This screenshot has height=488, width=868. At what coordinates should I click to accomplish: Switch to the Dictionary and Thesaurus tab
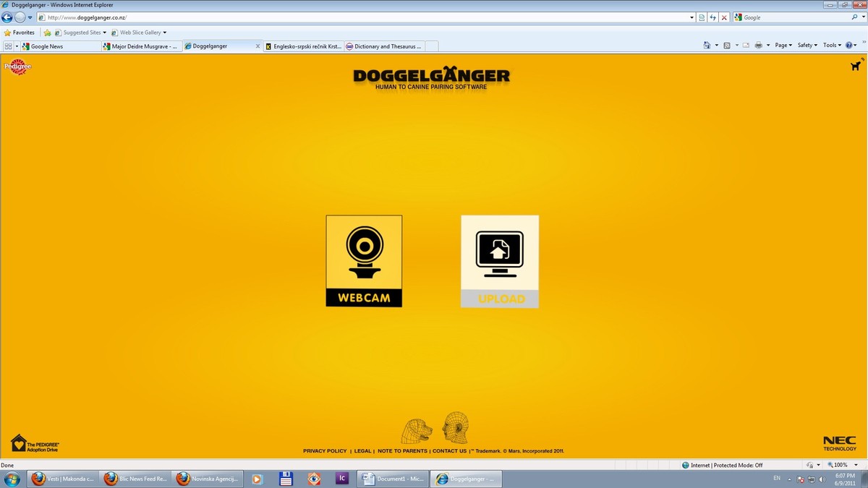[384, 46]
